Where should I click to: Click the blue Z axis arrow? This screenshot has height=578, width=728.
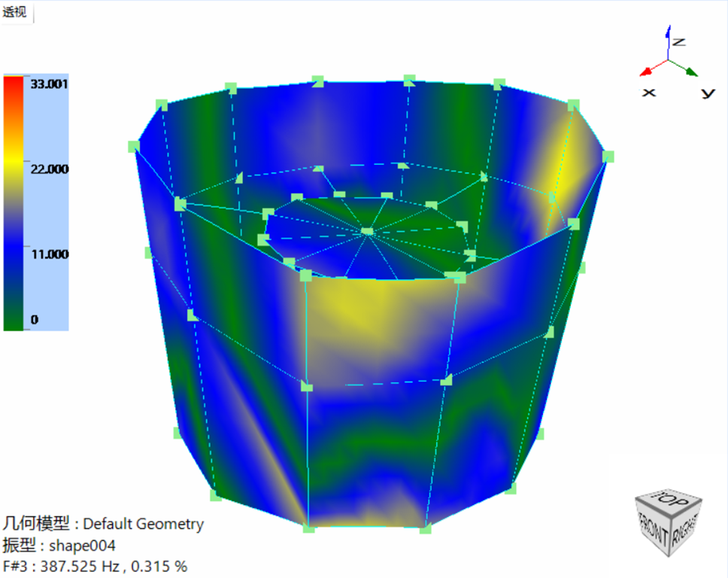click(x=668, y=34)
